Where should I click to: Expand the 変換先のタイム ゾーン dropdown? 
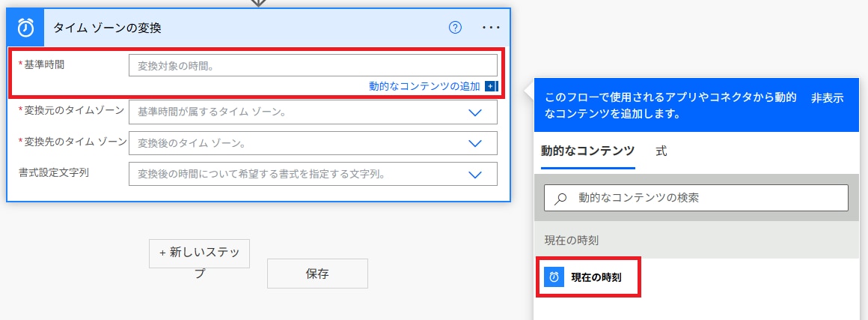[474, 143]
